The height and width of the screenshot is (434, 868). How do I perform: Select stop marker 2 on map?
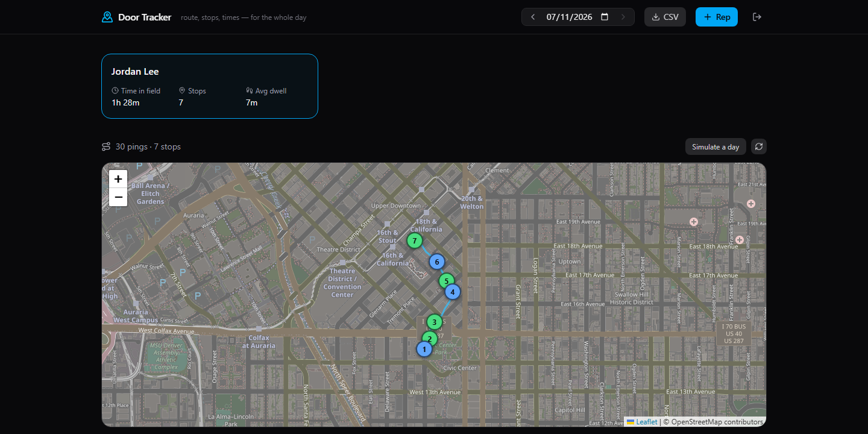click(429, 338)
